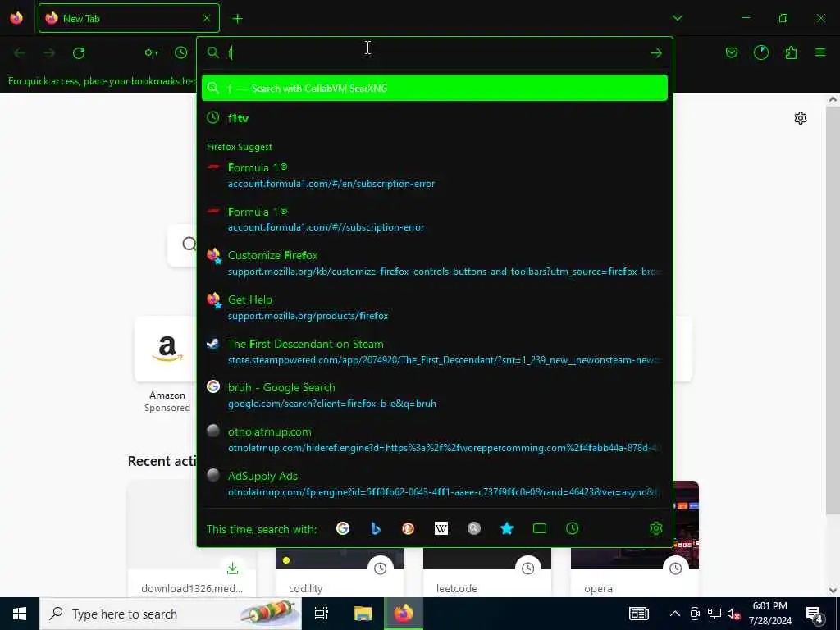Viewport: 840px width, 630px height.
Task: Search this time with Bing icon
Action: [376, 529]
